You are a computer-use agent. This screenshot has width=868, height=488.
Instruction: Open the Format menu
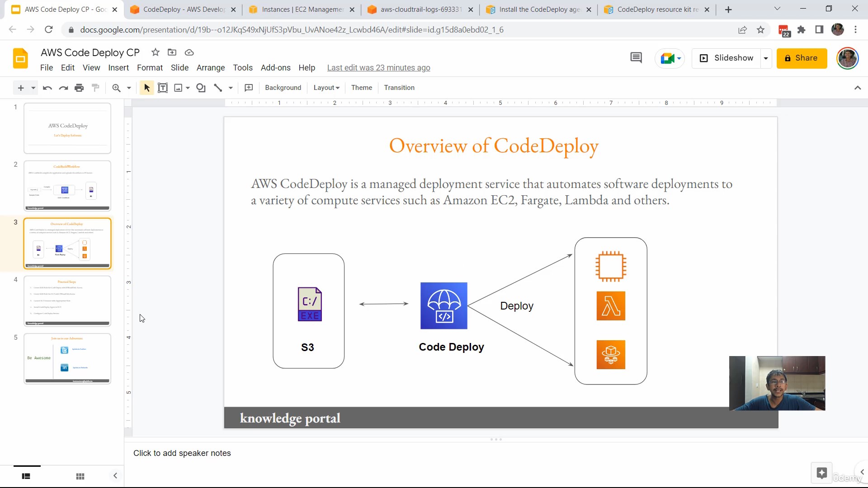pos(150,68)
